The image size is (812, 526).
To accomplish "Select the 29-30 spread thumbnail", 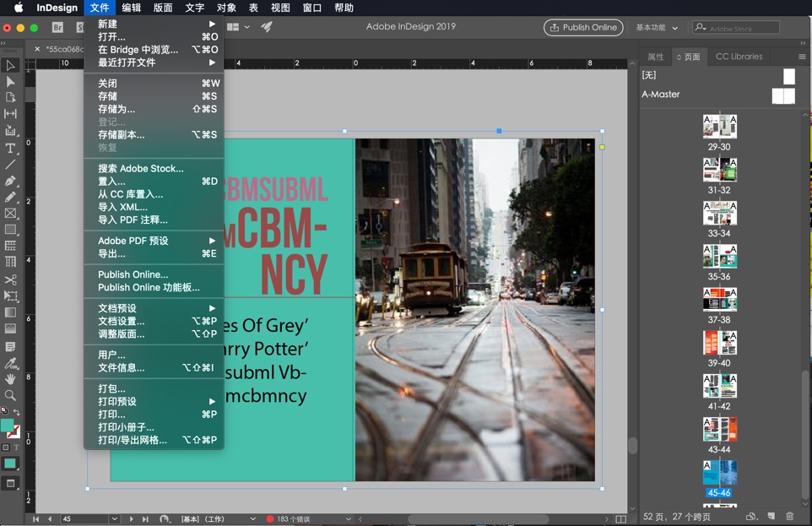I will [720, 127].
